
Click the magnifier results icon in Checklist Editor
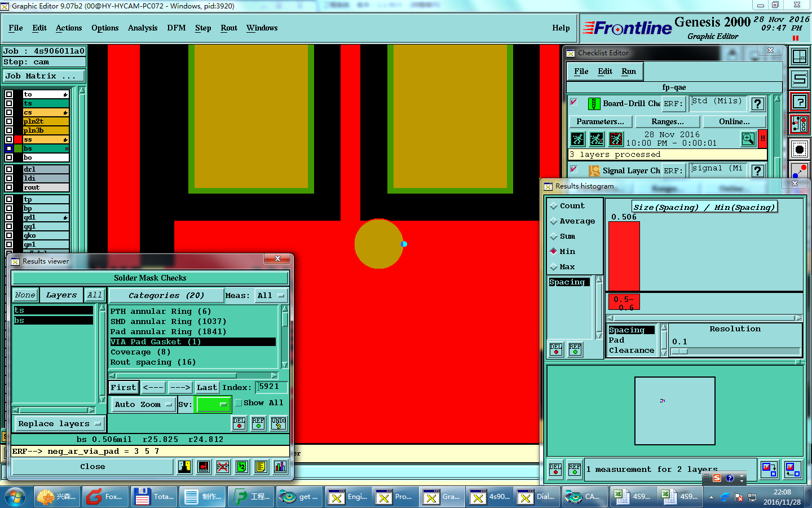748,139
